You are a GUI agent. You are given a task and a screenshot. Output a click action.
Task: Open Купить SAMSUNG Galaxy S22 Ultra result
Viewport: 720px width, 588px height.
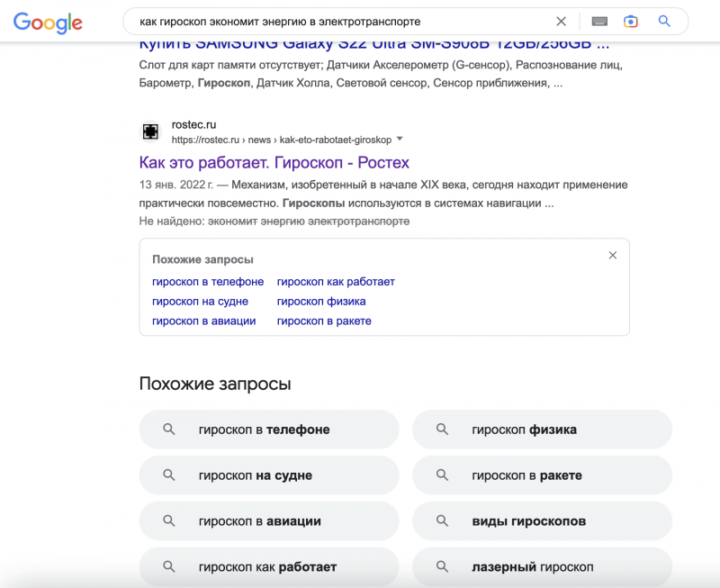pyautogui.click(x=374, y=44)
